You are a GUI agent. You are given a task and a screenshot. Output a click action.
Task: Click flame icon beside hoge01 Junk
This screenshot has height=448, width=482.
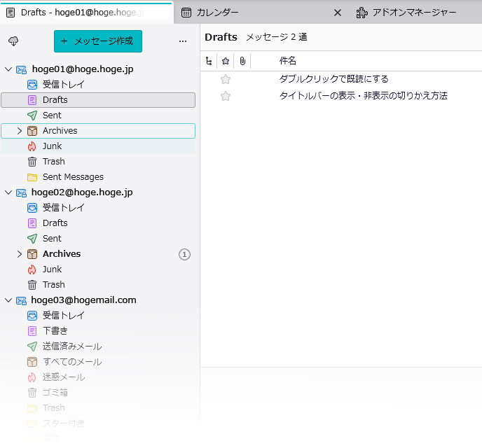pos(32,146)
